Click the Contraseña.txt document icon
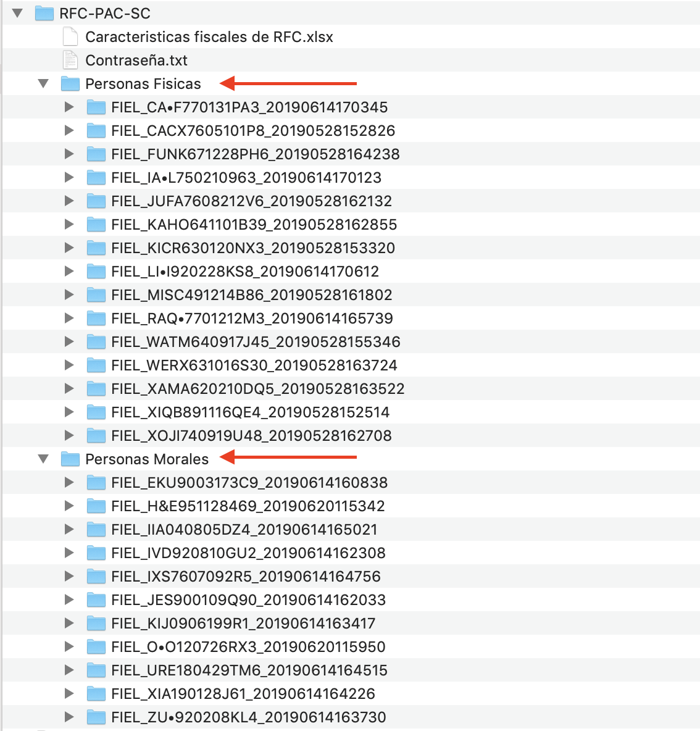Image resolution: width=700 pixels, height=731 pixels. (x=70, y=60)
